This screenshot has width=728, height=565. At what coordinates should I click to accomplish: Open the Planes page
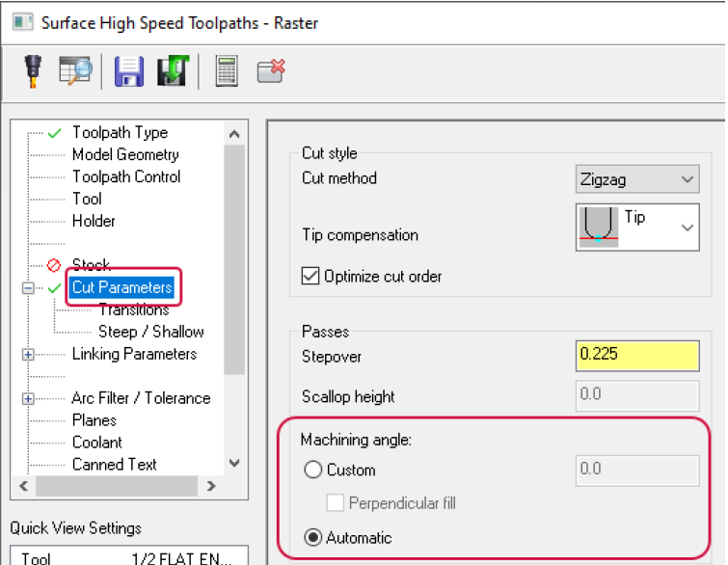(x=94, y=420)
